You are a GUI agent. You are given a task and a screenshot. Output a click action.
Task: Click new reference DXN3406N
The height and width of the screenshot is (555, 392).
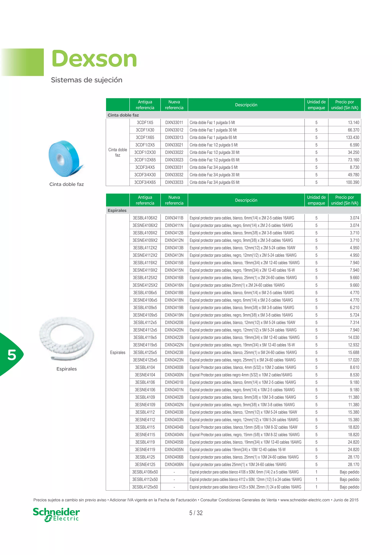(x=174, y=464)
